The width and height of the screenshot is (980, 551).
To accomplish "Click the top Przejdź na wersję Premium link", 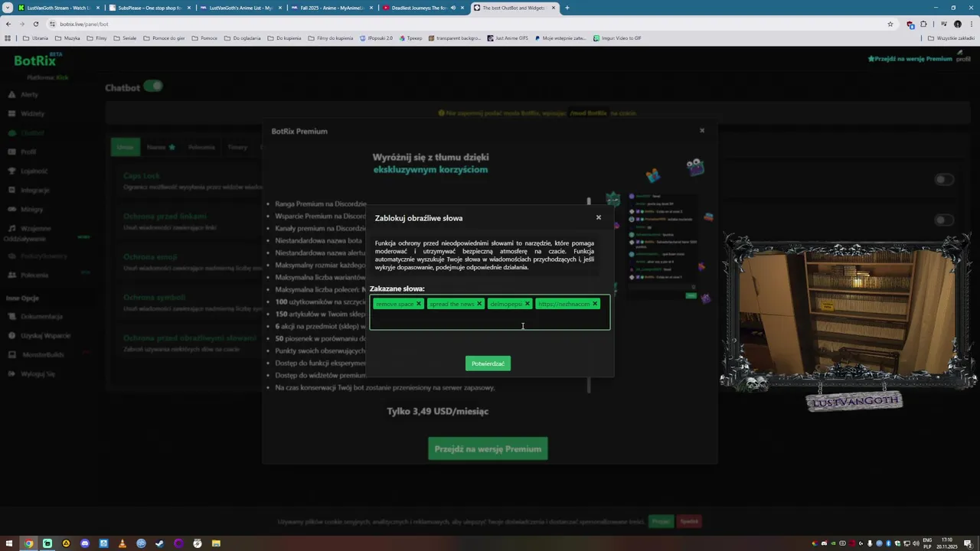I will (x=910, y=58).
